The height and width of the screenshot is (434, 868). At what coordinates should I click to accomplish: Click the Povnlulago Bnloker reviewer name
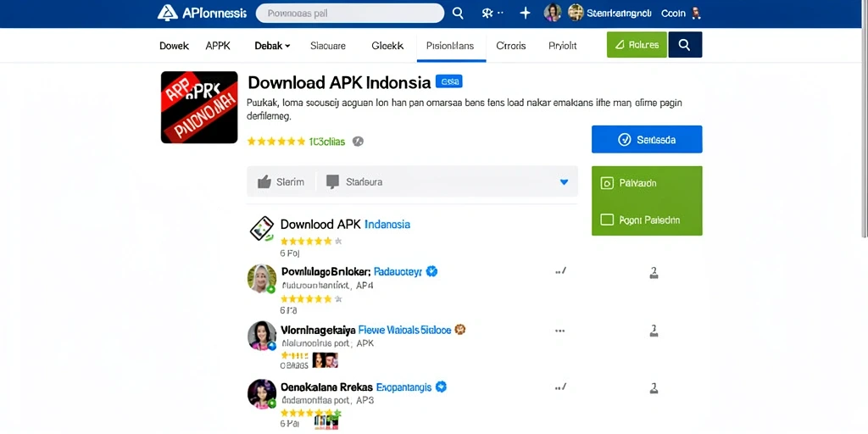(x=326, y=271)
